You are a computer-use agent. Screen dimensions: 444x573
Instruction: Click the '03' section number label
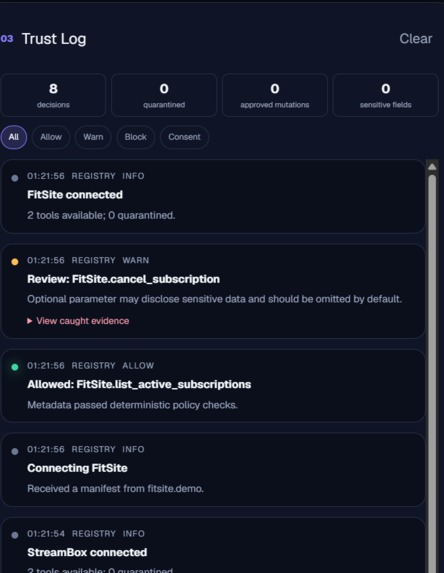[7, 39]
